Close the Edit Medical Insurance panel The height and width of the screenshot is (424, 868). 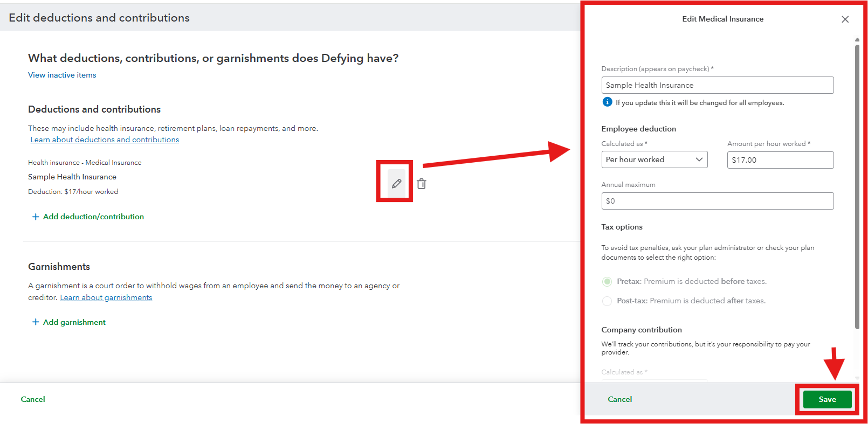click(845, 19)
